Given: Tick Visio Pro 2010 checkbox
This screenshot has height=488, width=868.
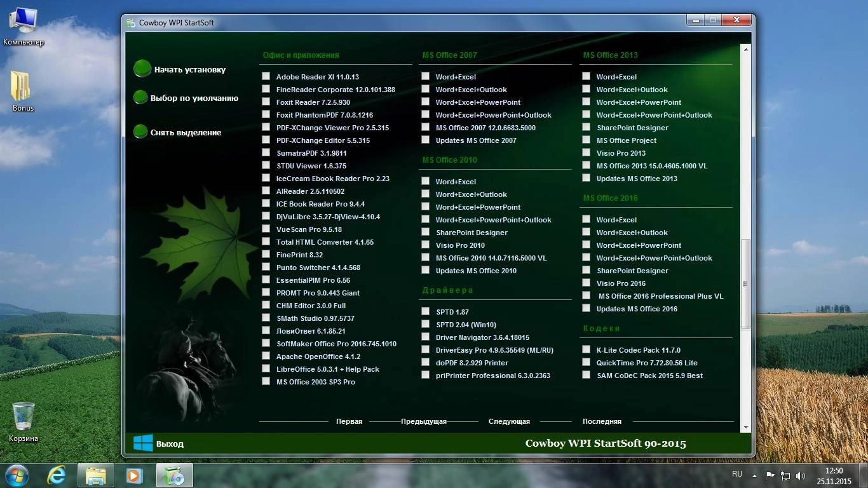Looking at the screenshot, I should (425, 245).
